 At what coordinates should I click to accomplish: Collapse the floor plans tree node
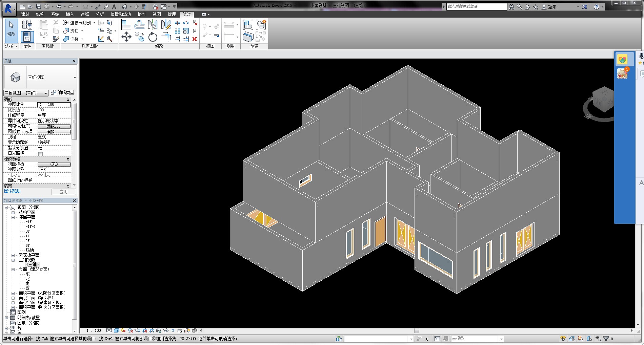pos(13,217)
